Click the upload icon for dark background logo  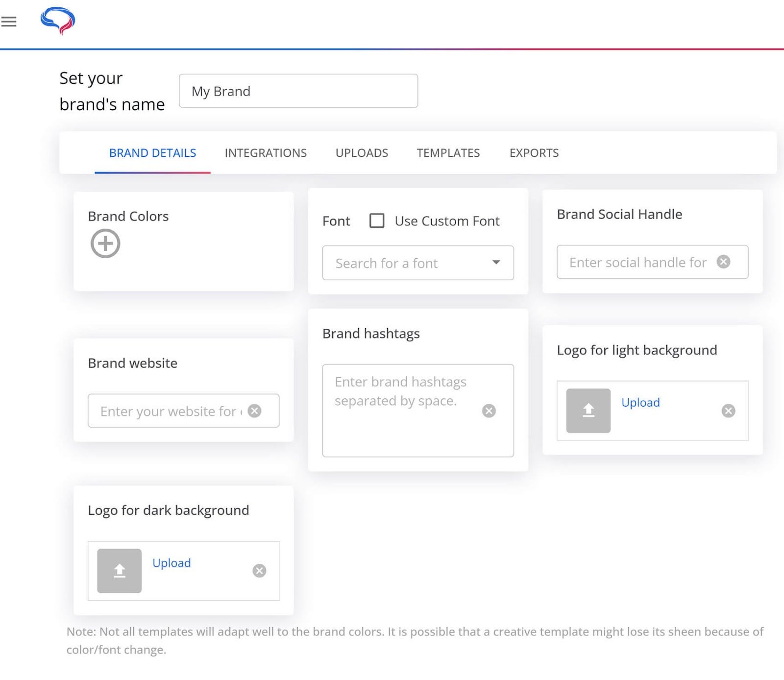point(119,571)
